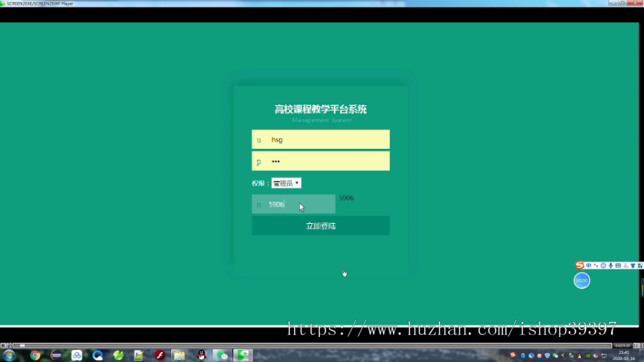Open the chart notepad taskbar icon
This screenshot has width=644, height=362.
coord(138,356)
